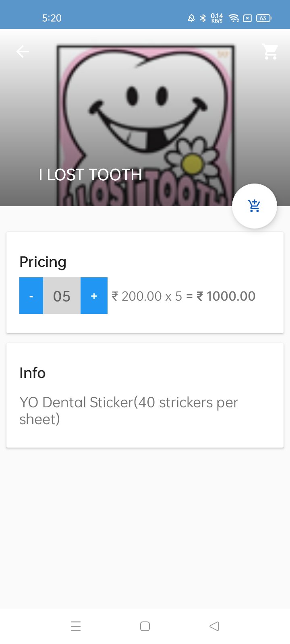Tap the Bluetooth status icon
The image size is (290, 644).
coord(203,18)
